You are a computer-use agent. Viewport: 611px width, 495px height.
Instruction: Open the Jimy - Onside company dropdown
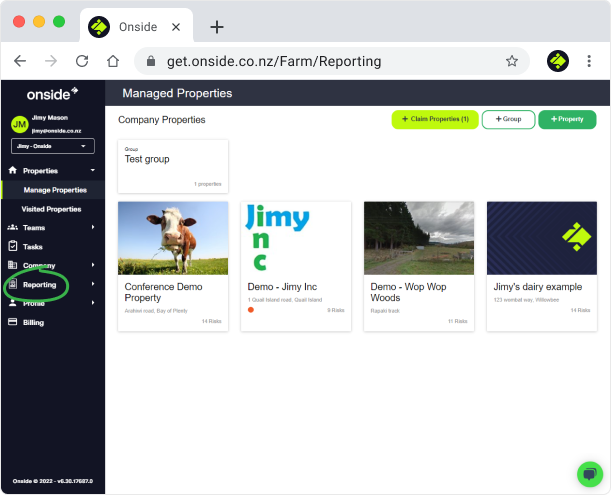[x=53, y=146]
